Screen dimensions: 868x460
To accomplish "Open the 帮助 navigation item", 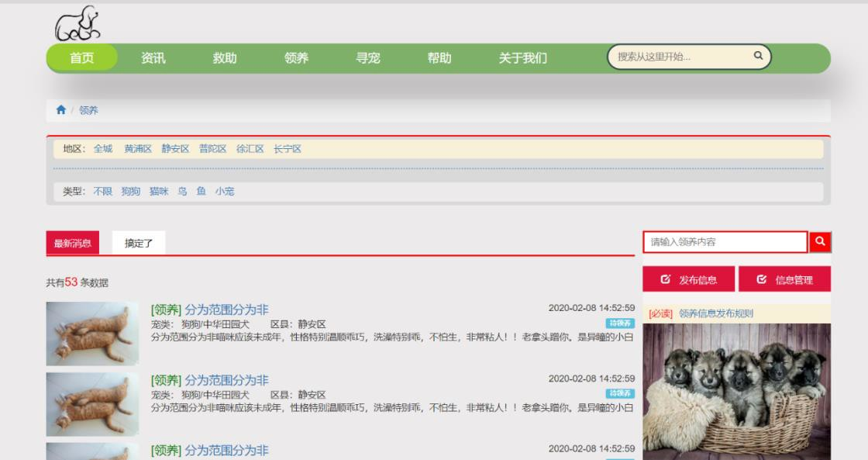I will point(439,58).
